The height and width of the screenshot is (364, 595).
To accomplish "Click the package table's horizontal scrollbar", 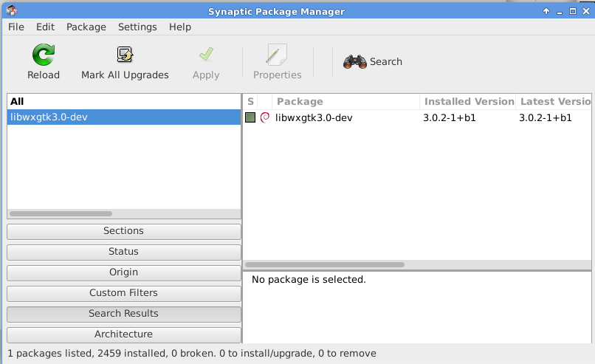I will (325, 264).
